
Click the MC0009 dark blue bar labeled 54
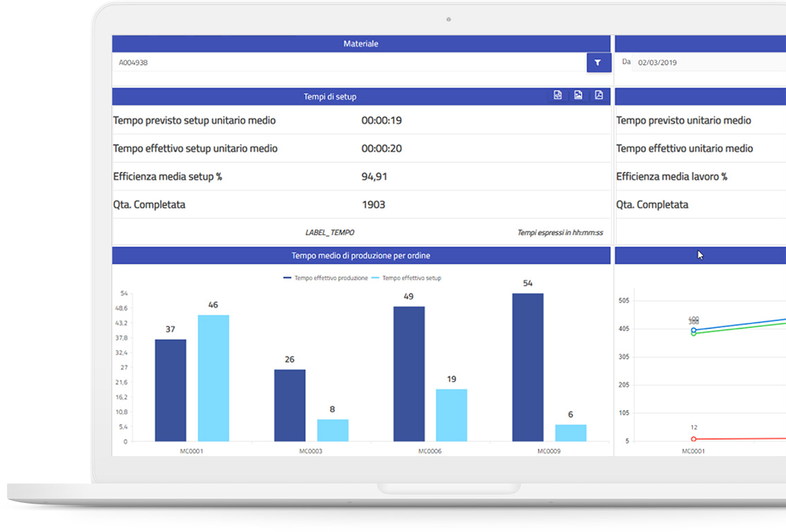[528, 367]
